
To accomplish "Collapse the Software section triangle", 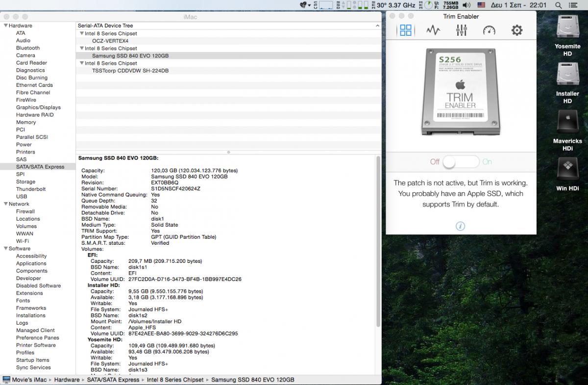I will (x=5, y=249).
